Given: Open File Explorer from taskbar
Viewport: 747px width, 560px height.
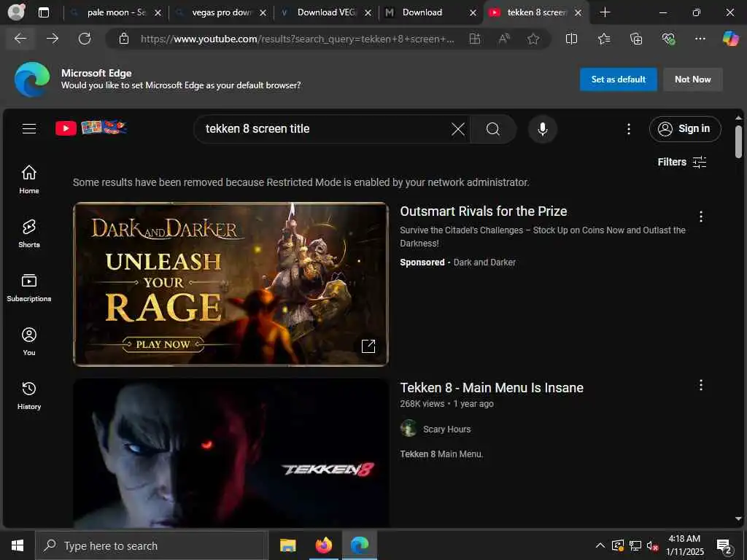Looking at the screenshot, I should (287, 545).
